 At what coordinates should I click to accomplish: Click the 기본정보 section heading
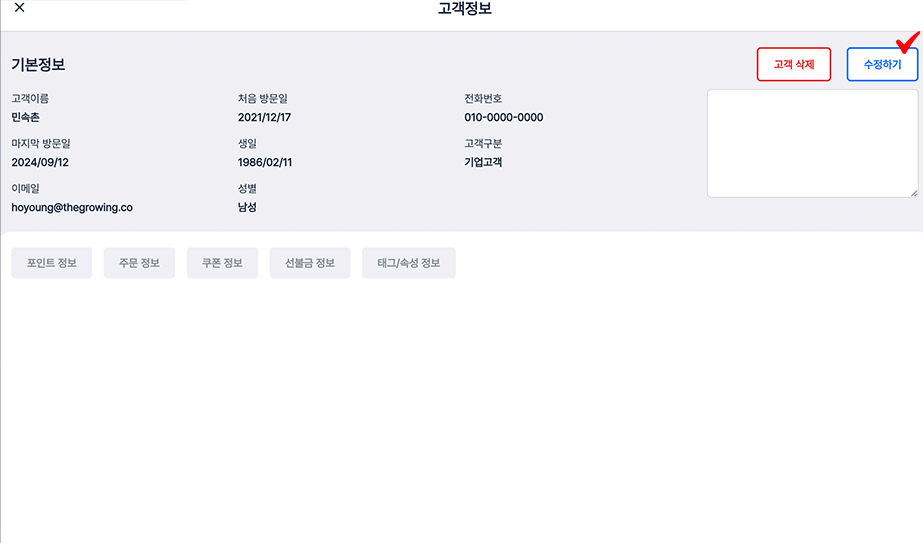[38, 65]
